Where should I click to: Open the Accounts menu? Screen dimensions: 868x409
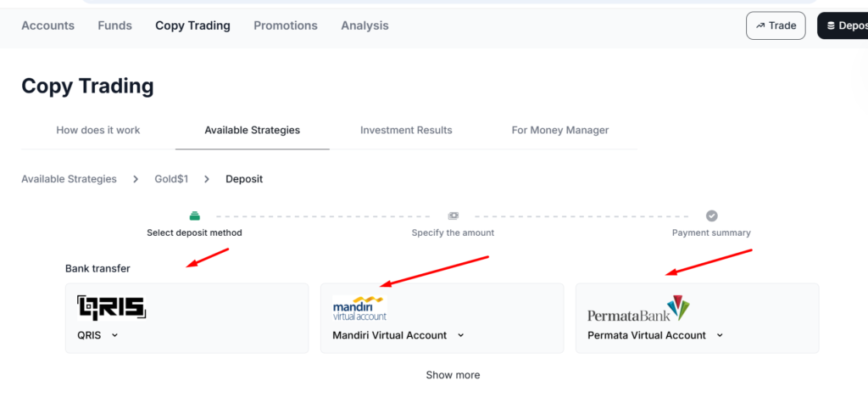[47, 25]
